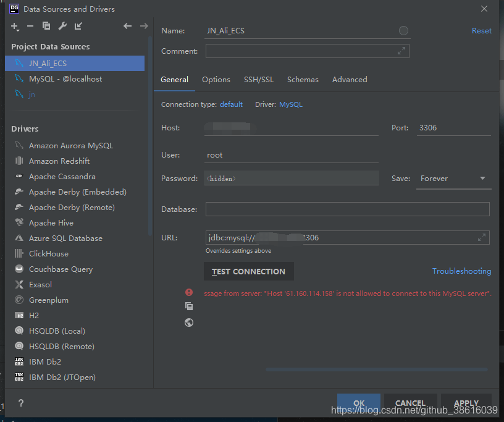The width and height of the screenshot is (504, 422).
Task: Close the Data Sources and Drivers dialog
Action: tap(484, 9)
